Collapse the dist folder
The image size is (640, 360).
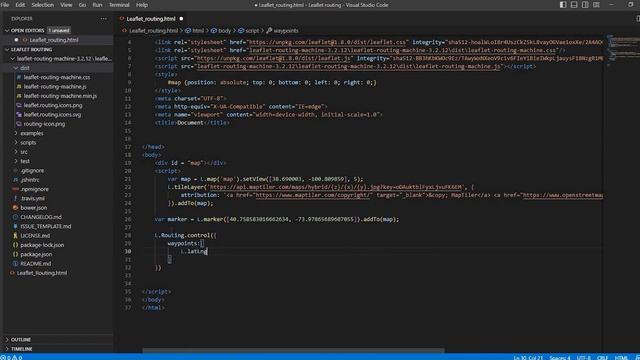point(16,68)
